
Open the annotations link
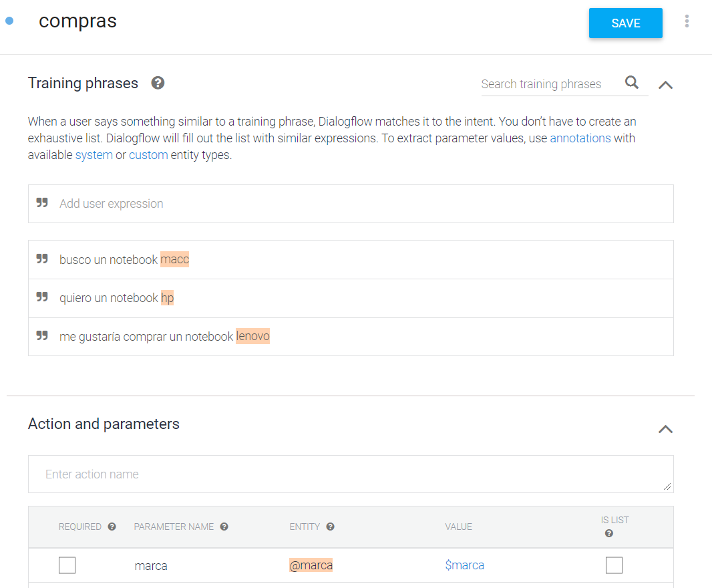tap(580, 138)
